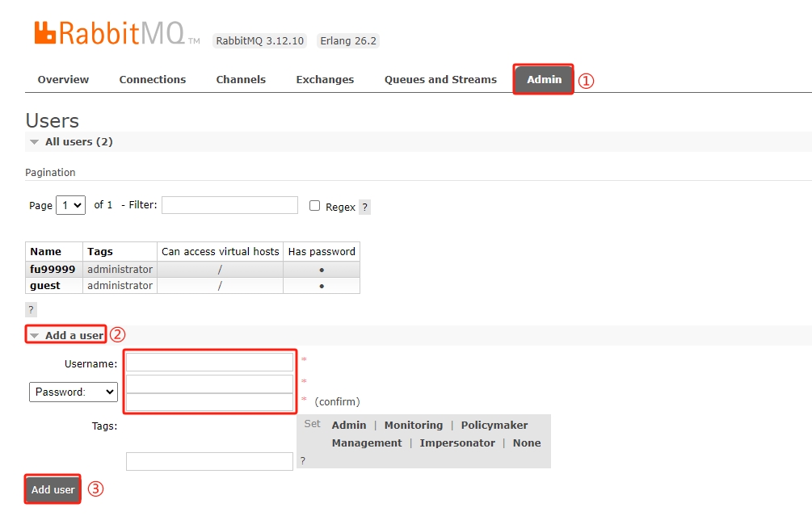Set the Monitoring tag
812x516 pixels.
click(x=413, y=426)
